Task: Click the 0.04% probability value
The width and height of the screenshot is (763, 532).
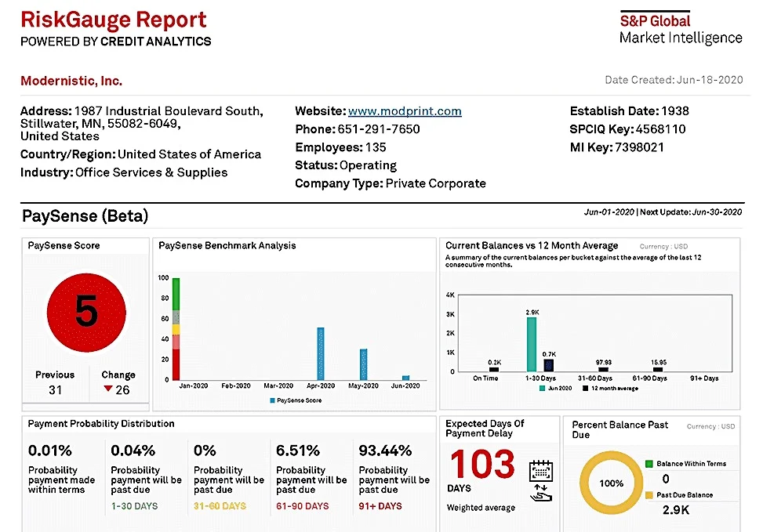Action: tap(133, 451)
